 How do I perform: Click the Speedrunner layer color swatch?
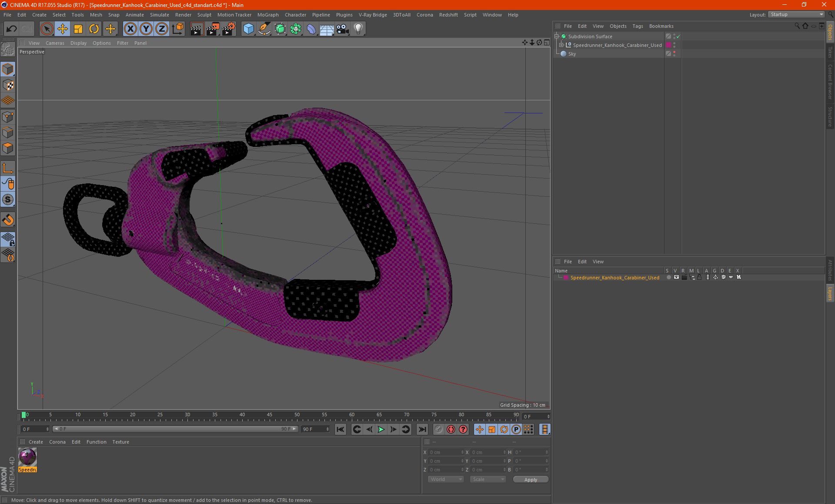(x=565, y=277)
